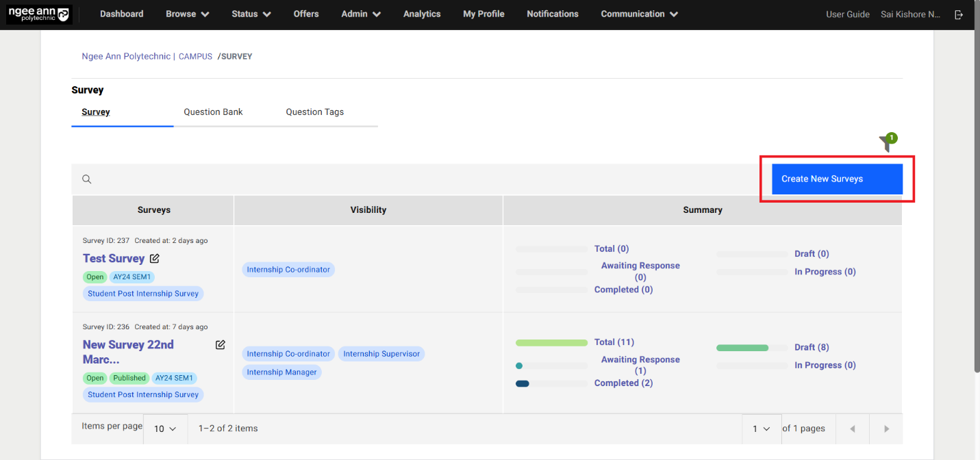Click the search magnifier icon
980x460 pixels.
pyautogui.click(x=87, y=179)
